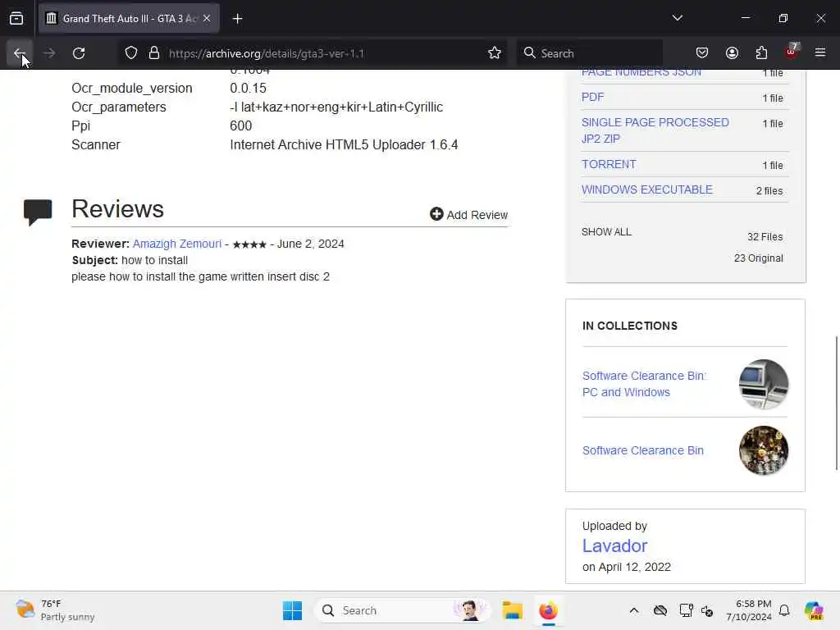
Task: Open the notifications bell icon
Action: click(784, 610)
